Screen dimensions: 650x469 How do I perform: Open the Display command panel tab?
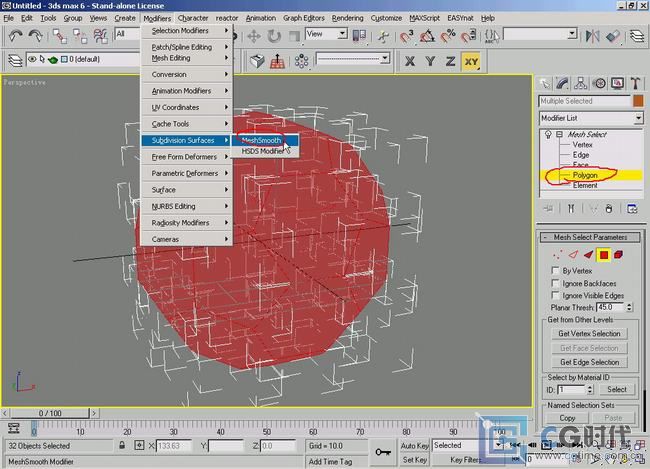tap(617, 83)
